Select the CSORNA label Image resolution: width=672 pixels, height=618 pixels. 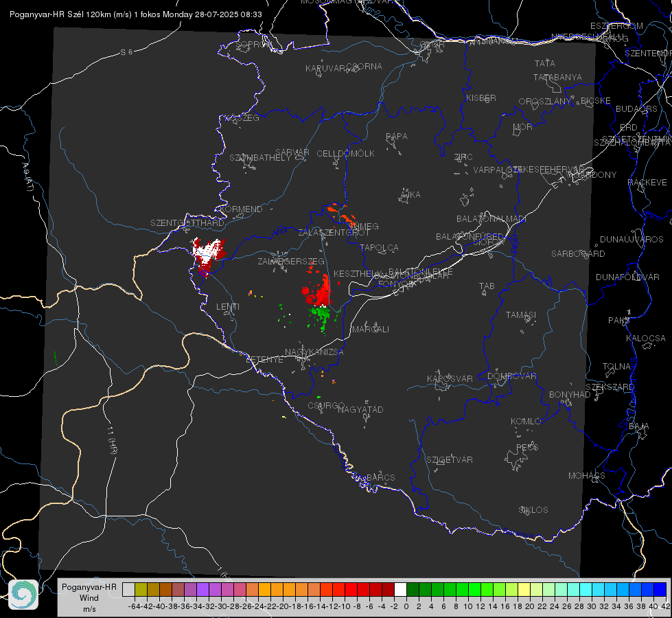(364, 67)
